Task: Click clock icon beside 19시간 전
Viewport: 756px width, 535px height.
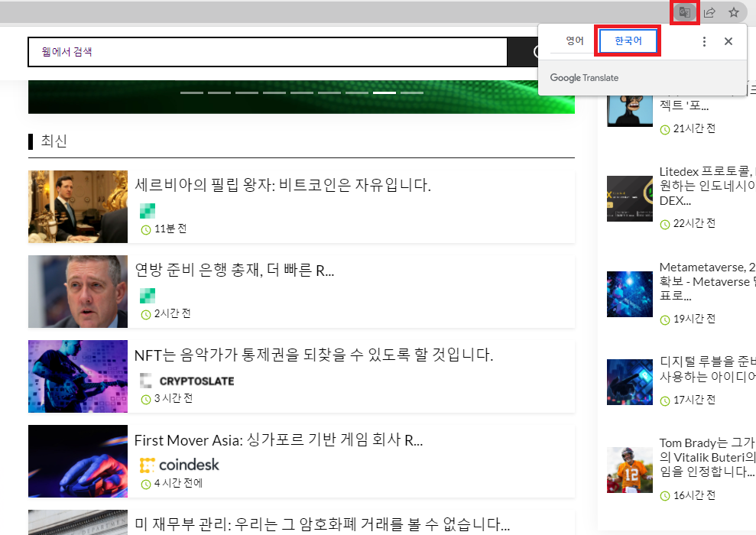Action: pos(665,319)
